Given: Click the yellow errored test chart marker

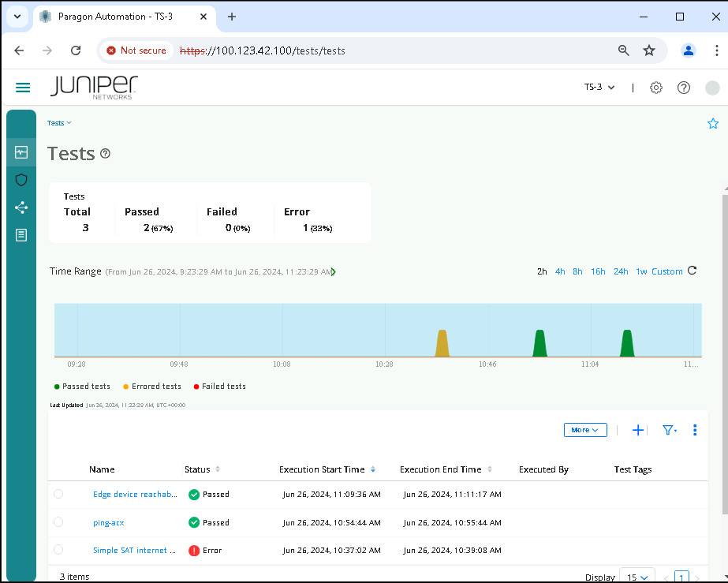Looking at the screenshot, I should pos(442,344).
